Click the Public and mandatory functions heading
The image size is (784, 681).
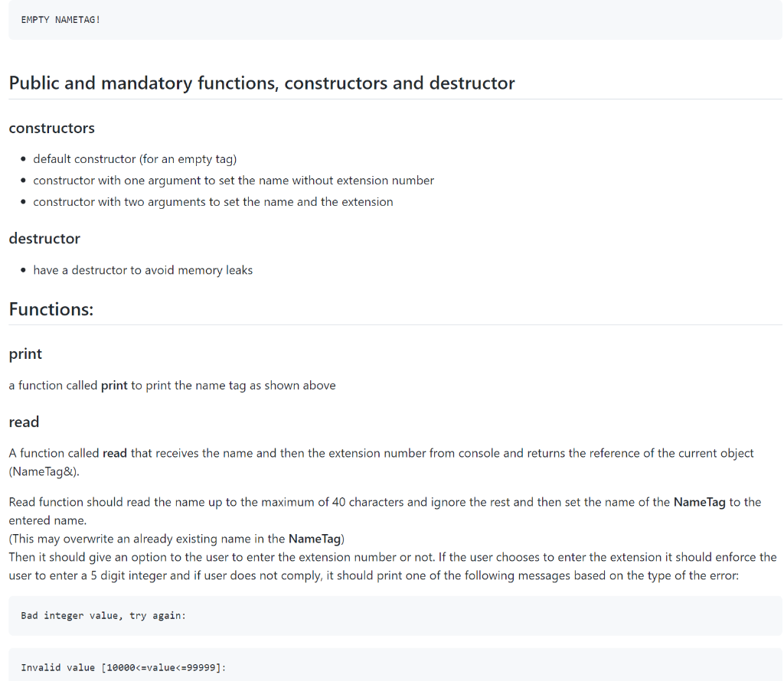pyautogui.click(x=262, y=83)
